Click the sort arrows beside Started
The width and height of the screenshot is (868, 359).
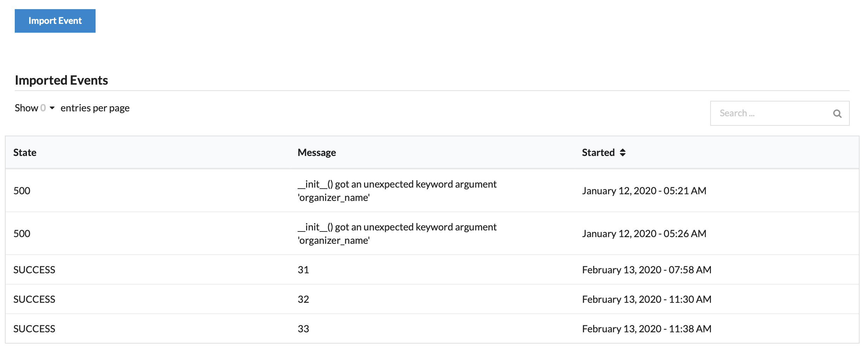[x=623, y=153]
